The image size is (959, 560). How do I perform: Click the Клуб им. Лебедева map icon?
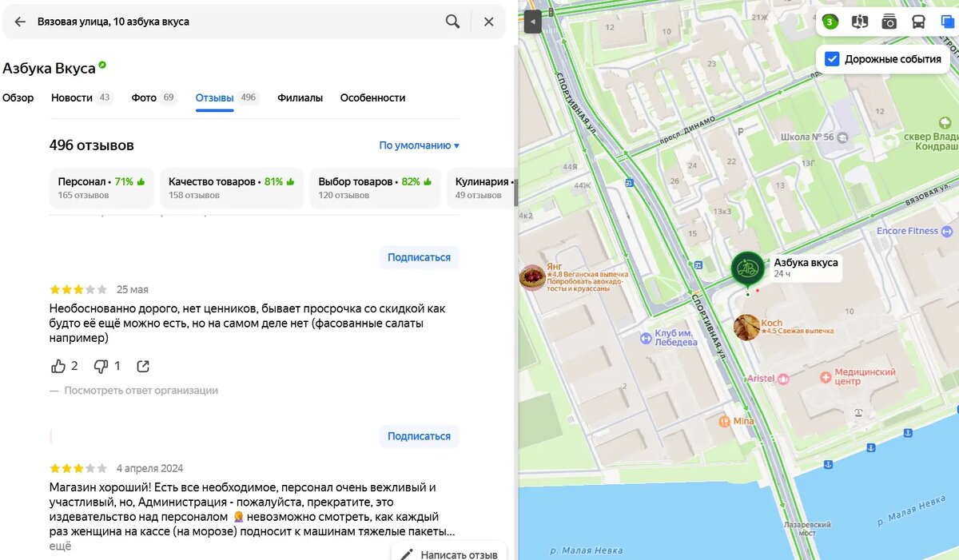[646, 338]
